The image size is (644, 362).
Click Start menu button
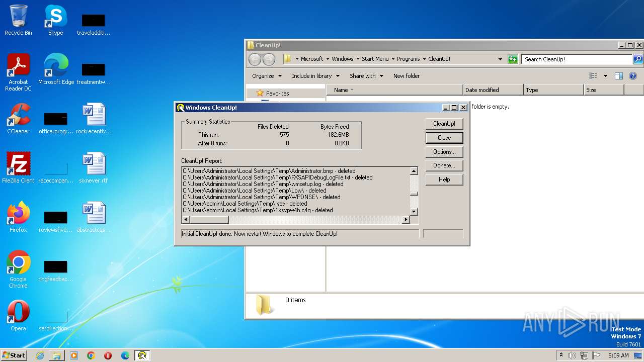click(14, 355)
